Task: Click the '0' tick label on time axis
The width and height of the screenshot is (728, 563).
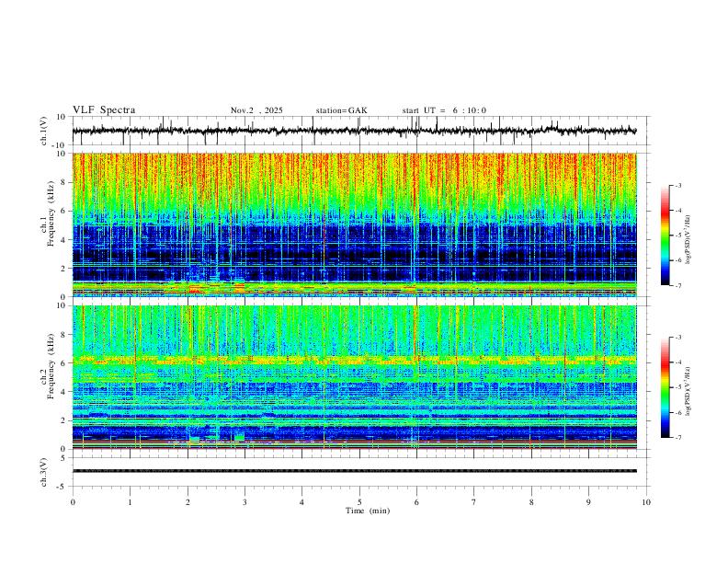Action: tap(73, 502)
